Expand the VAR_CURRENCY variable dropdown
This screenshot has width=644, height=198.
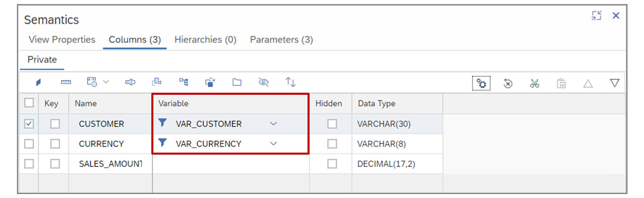point(273,144)
